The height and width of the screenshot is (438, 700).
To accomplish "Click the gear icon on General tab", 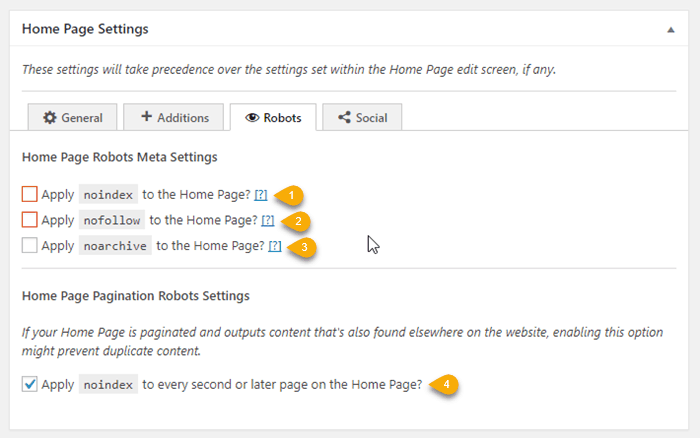I will (49, 117).
